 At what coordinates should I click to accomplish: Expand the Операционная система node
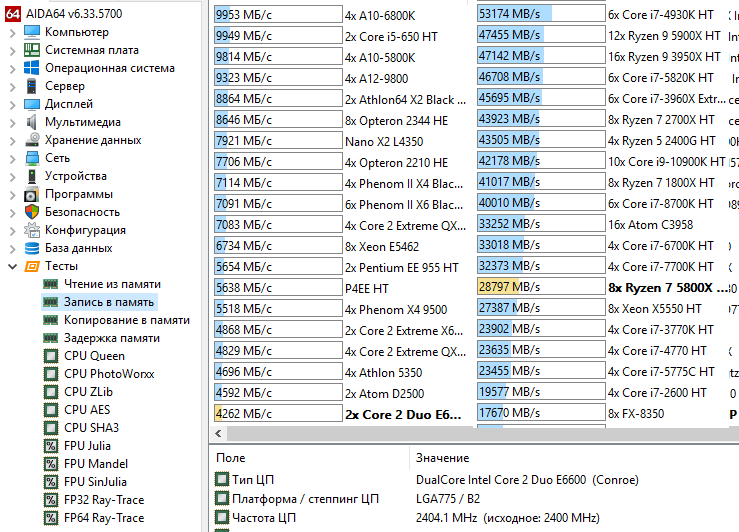tap(13, 69)
